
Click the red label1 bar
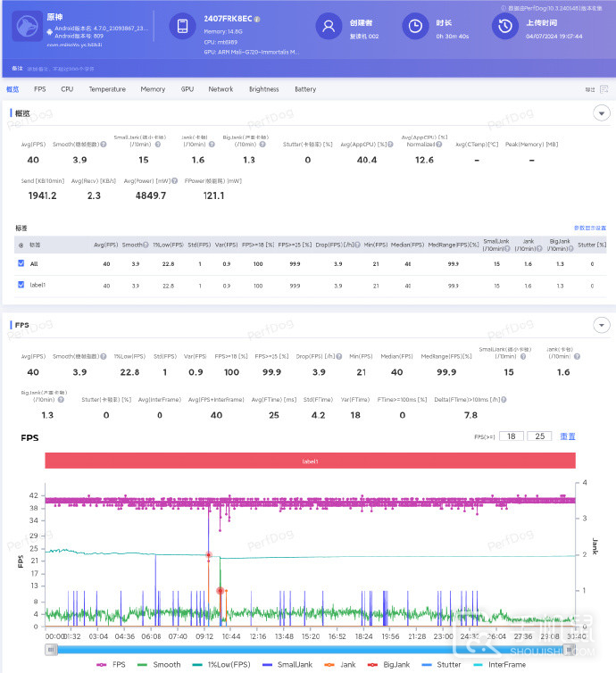310,461
